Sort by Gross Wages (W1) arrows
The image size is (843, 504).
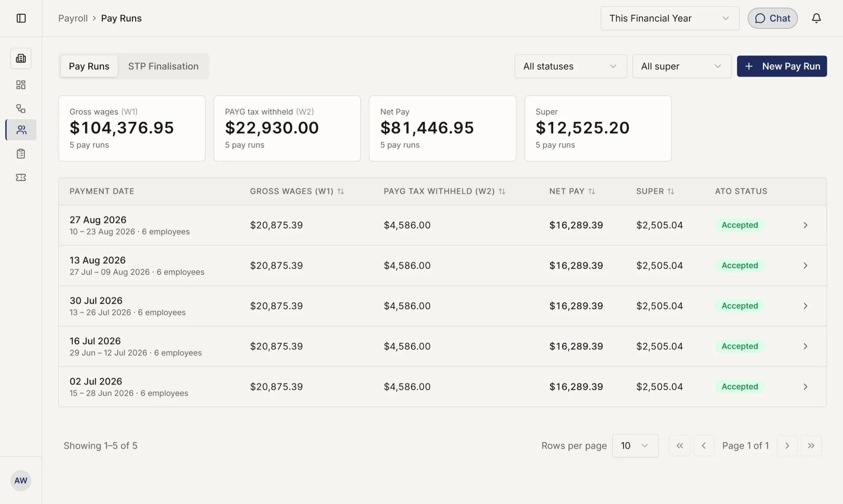[x=341, y=191]
